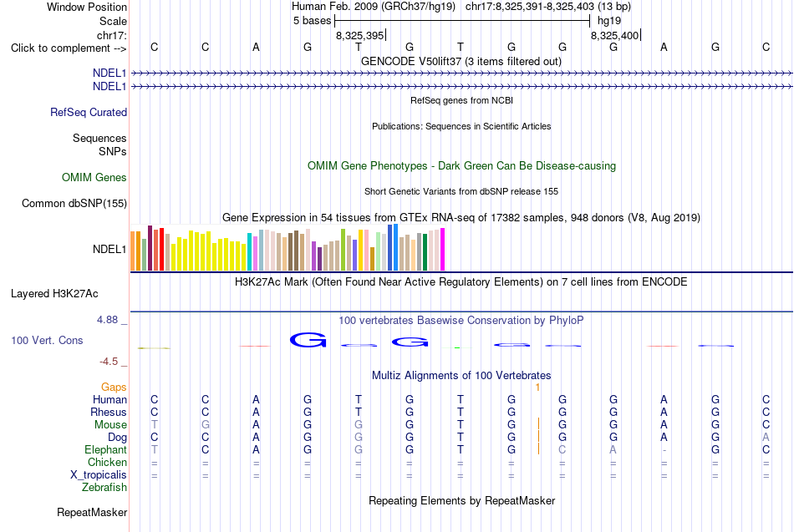Click the Layered H3K27Ac track label
794x532 pixels.
click(54, 294)
